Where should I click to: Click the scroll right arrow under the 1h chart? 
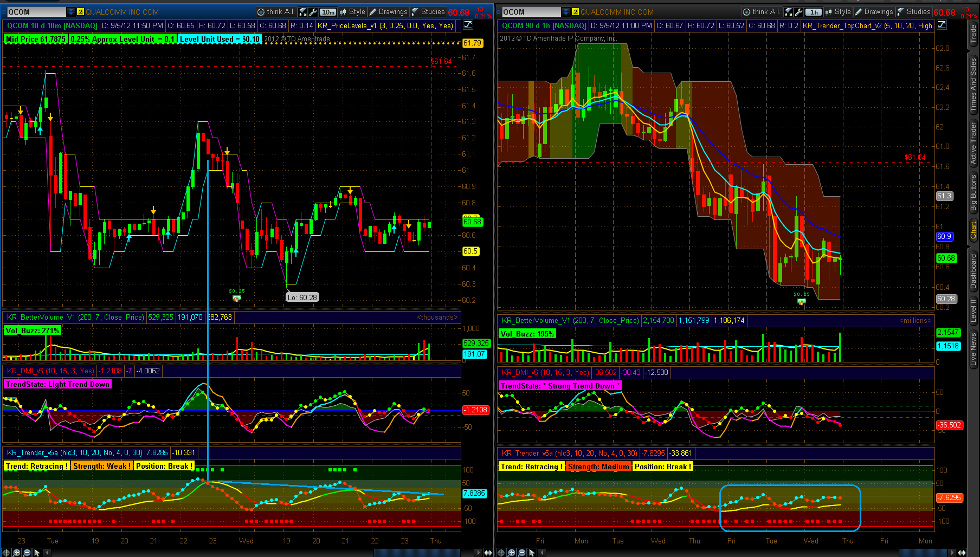pyautogui.click(x=952, y=553)
